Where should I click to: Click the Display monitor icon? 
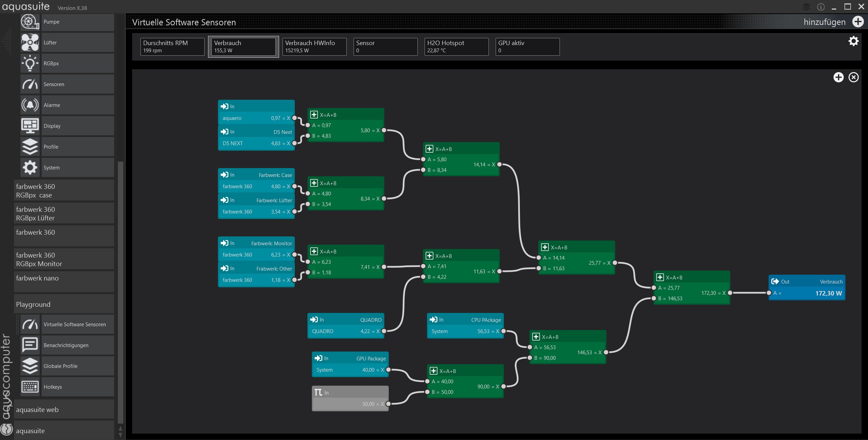(30, 126)
